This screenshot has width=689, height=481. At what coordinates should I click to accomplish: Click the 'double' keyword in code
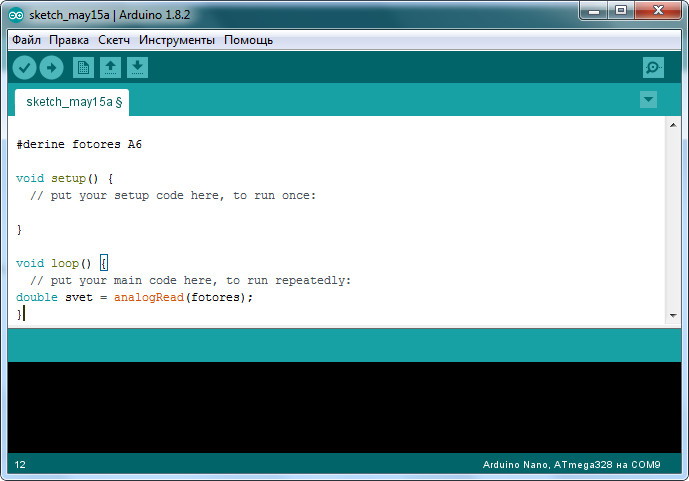click(x=37, y=297)
